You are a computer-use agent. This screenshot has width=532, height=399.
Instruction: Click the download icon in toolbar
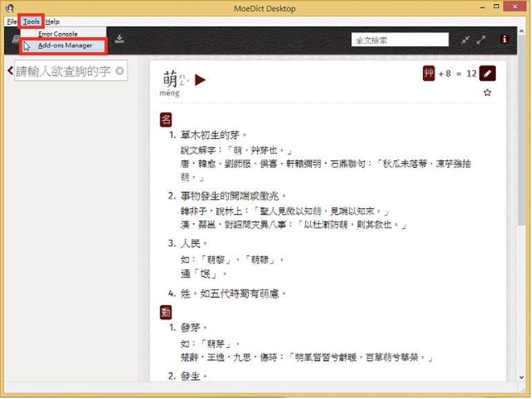(x=120, y=39)
